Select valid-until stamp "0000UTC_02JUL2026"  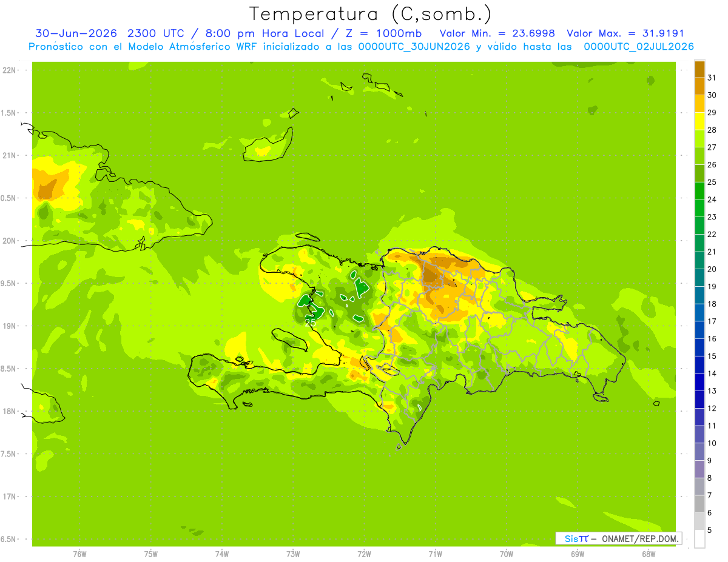coord(639,47)
